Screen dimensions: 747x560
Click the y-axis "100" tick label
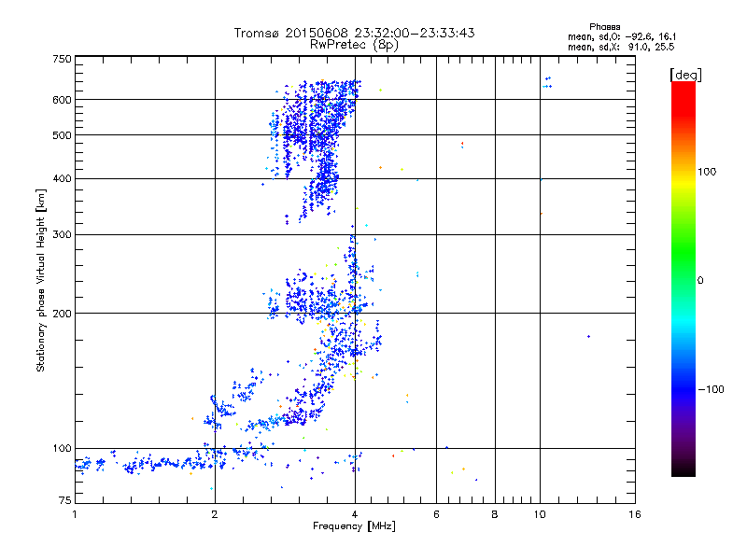tap(62, 448)
